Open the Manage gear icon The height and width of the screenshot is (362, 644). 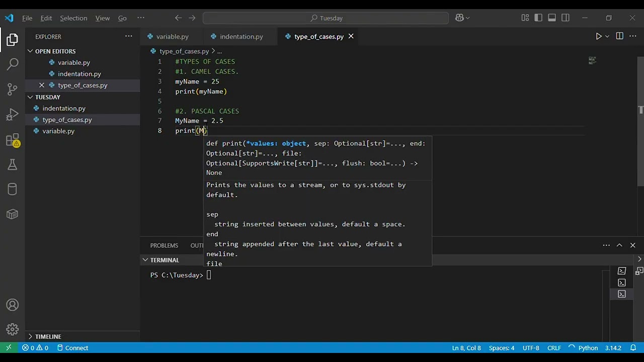pos(13,330)
